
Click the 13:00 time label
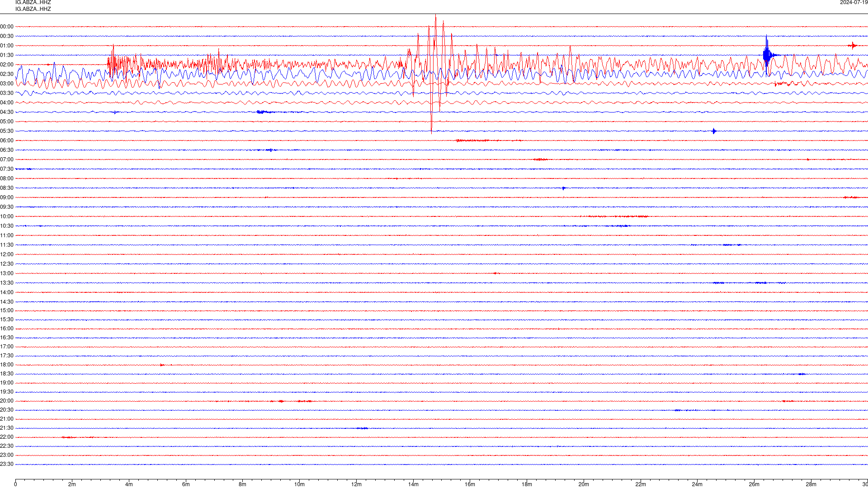point(7,273)
